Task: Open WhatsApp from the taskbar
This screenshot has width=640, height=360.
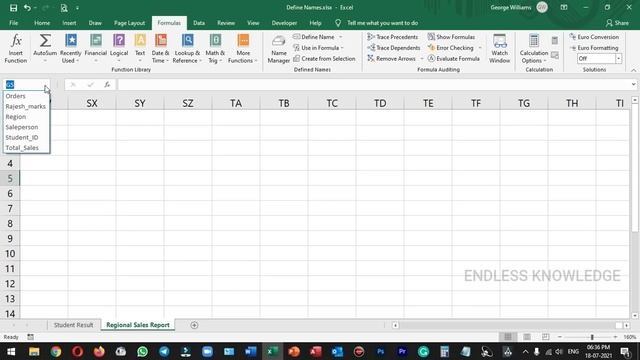Action: click(x=142, y=351)
